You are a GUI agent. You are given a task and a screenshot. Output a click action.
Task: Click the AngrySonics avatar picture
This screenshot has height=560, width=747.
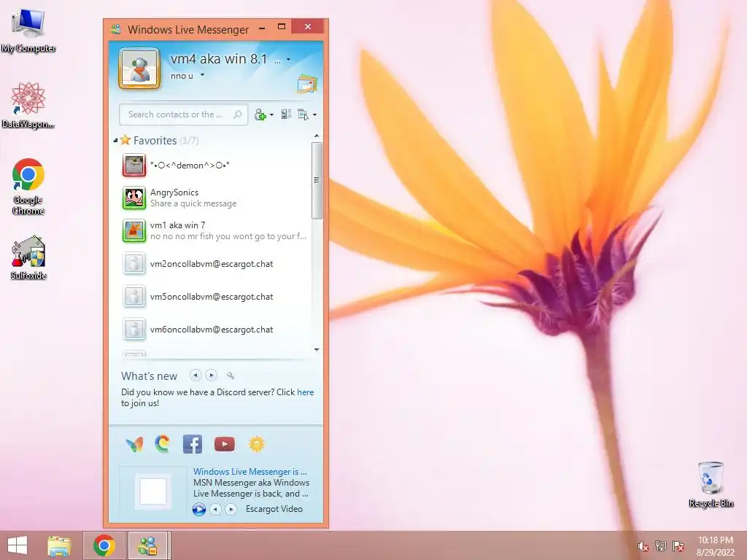pyautogui.click(x=134, y=198)
